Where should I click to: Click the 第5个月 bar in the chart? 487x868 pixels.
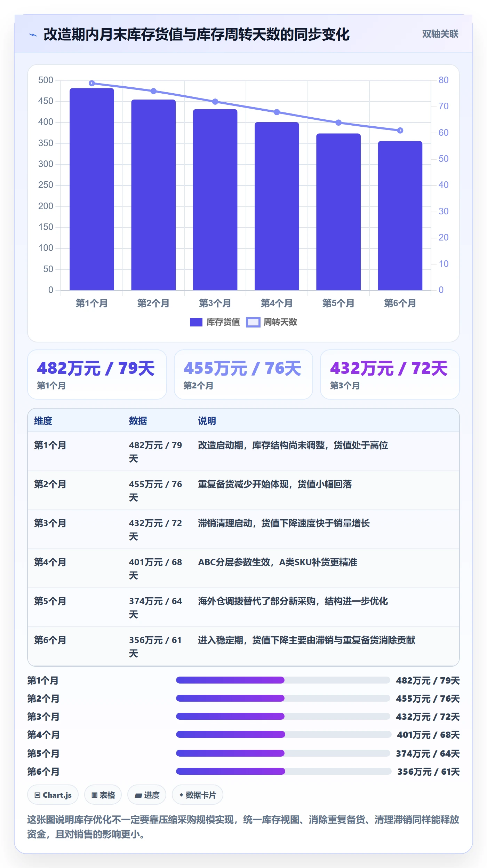pos(338,212)
